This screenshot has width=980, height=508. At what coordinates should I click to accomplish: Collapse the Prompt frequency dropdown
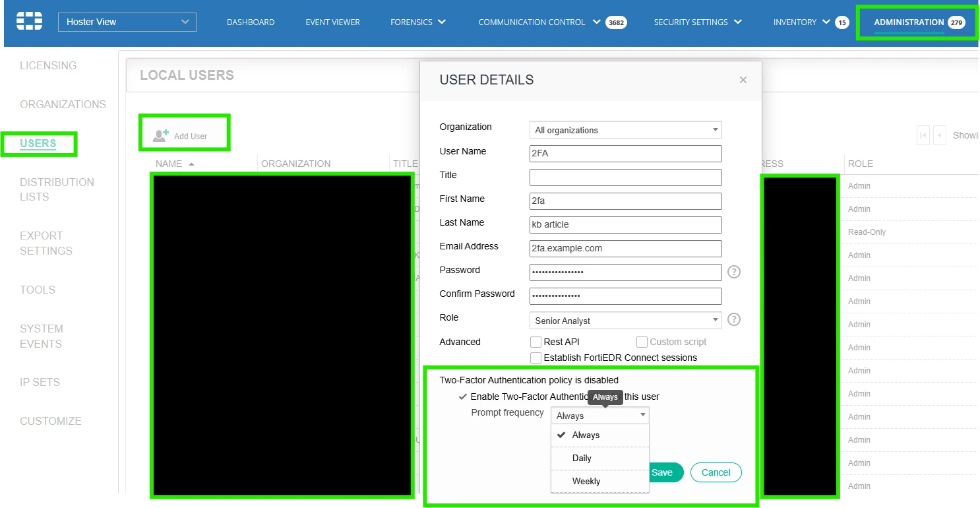point(600,416)
